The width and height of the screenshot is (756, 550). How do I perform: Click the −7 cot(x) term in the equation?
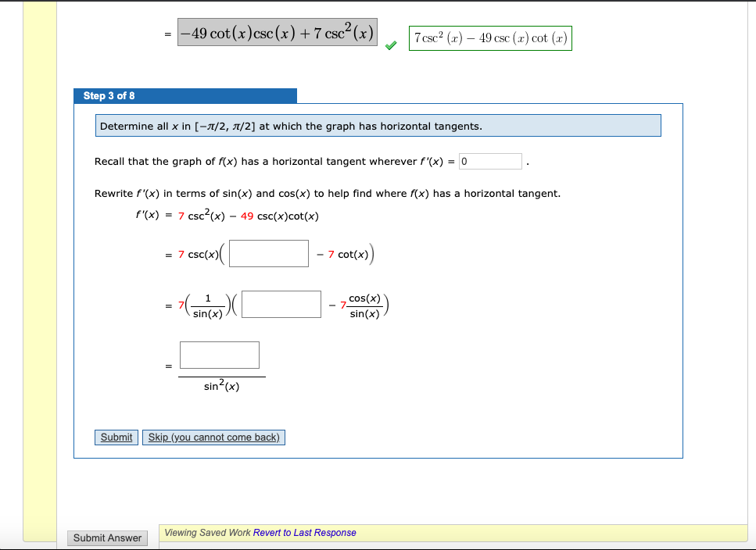click(346, 253)
